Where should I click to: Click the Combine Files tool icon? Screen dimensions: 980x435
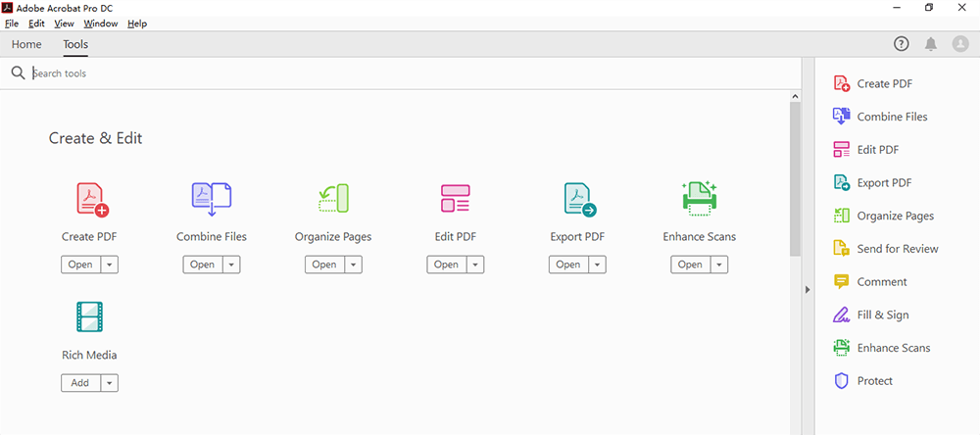[211, 199]
